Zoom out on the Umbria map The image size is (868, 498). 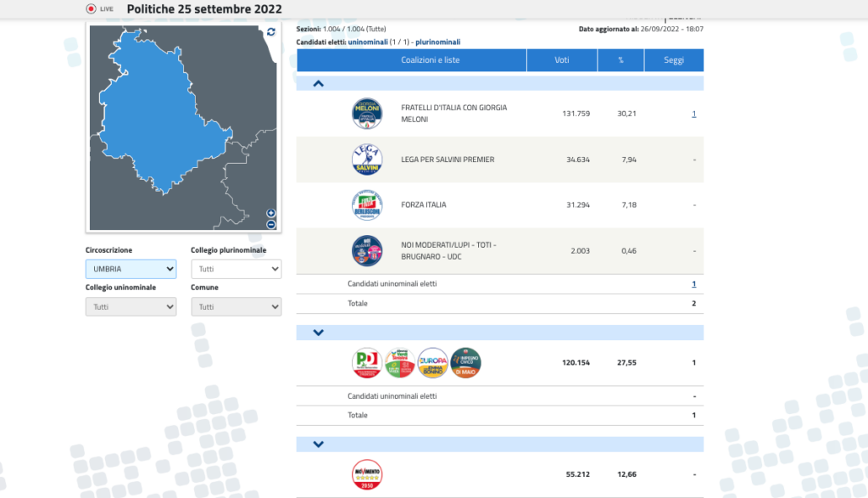[x=270, y=224]
